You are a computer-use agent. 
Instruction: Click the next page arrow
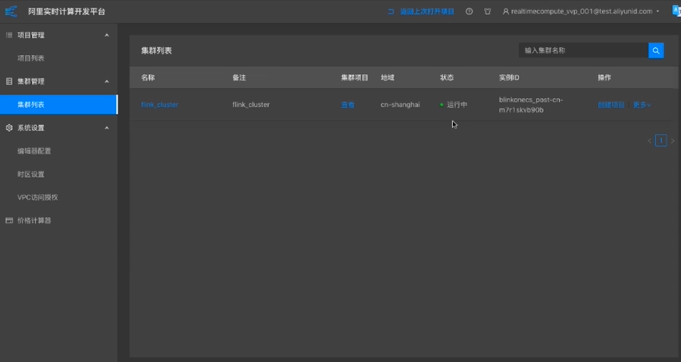point(672,141)
